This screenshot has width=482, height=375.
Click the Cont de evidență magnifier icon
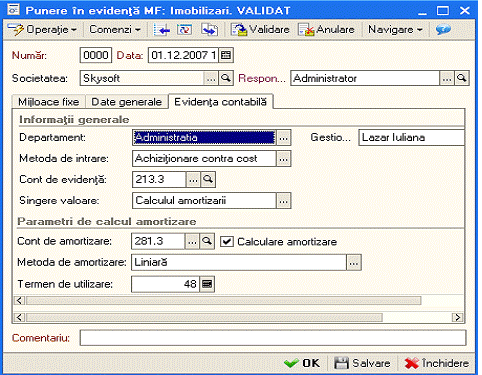coord(208,179)
